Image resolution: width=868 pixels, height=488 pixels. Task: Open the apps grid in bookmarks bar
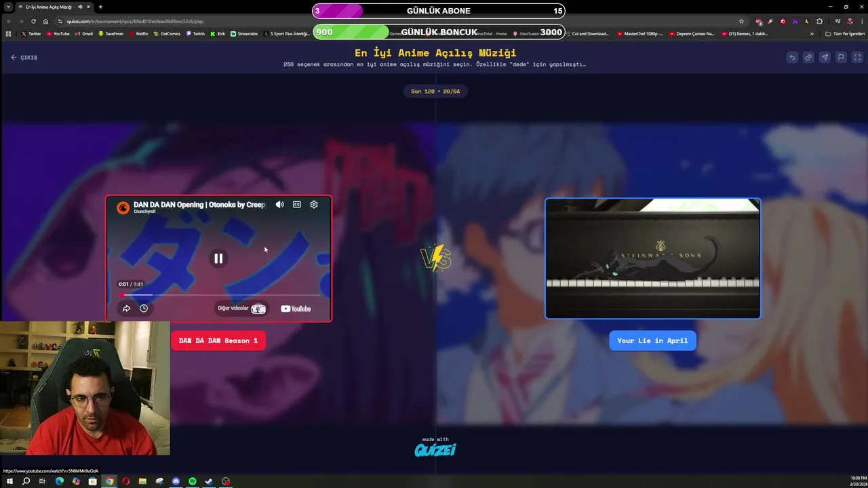(x=8, y=33)
